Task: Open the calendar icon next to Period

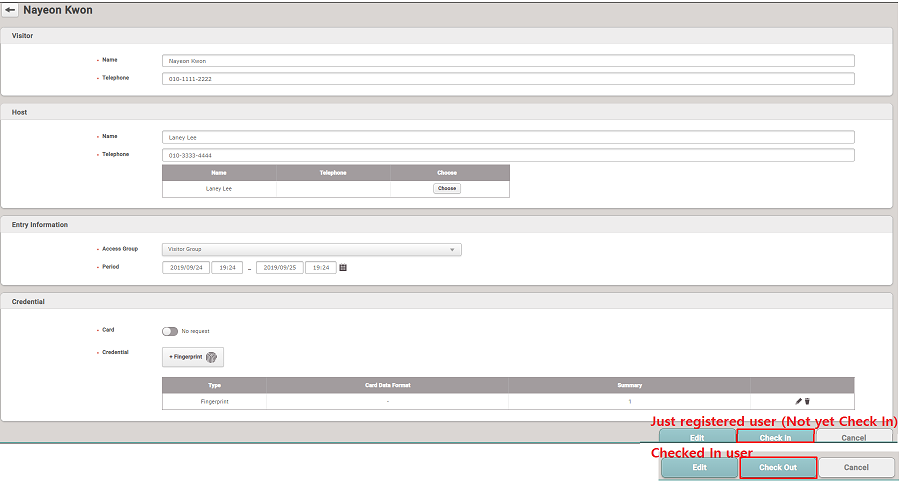Action: (343, 268)
